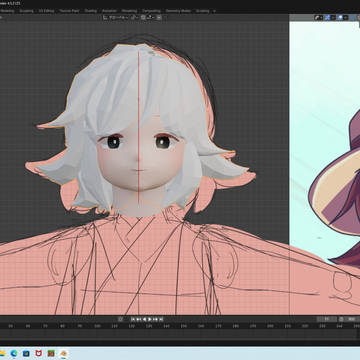Set playhead to frame 100 on timeline ruler
This screenshot has width=360, height=360.
click(x=97, y=326)
